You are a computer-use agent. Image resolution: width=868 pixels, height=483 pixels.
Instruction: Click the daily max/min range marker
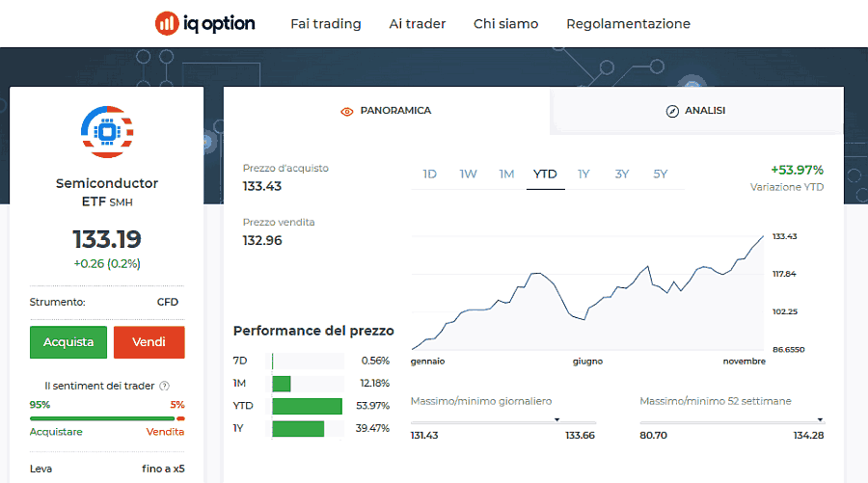[x=556, y=420]
